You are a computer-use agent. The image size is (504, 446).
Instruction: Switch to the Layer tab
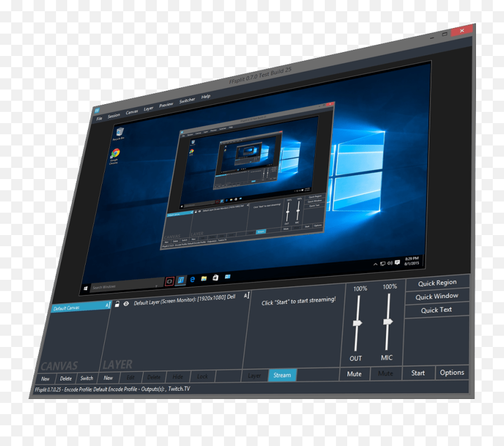pyautogui.click(x=254, y=375)
